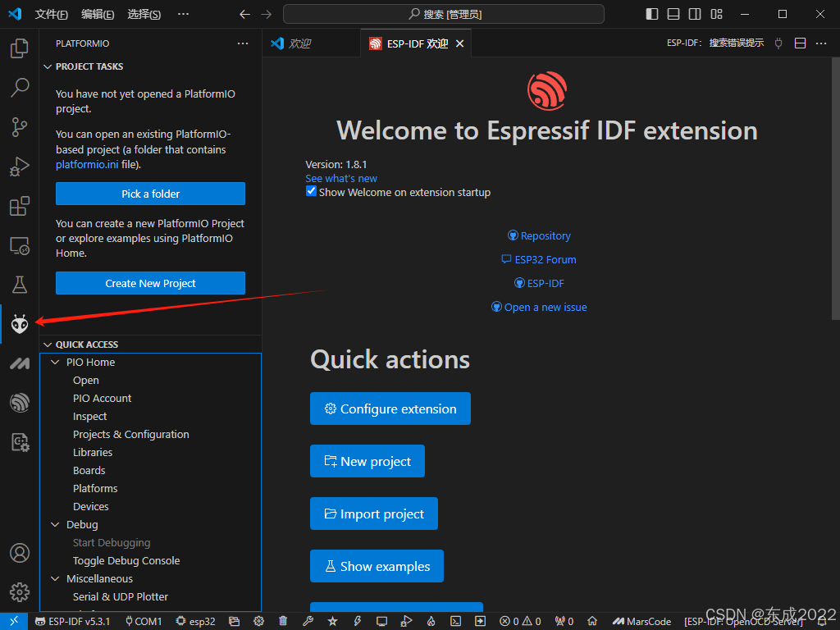Click ESP-IDF v5.3.1 version in status bar
This screenshot has width=840, height=630.
pyautogui.click(x=72, y=622)
